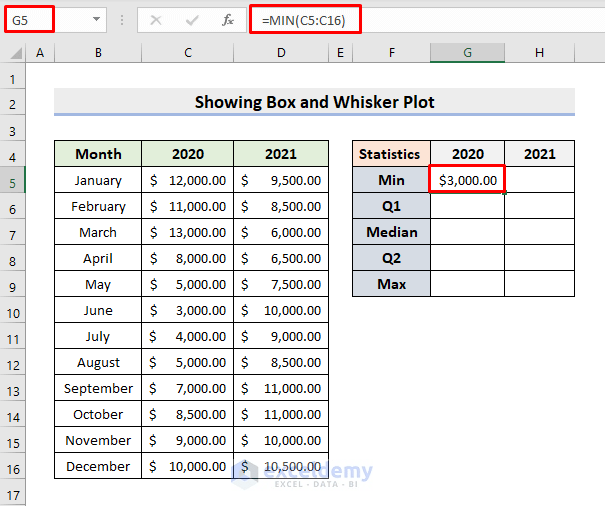Select the September cell

click(98, 388)
